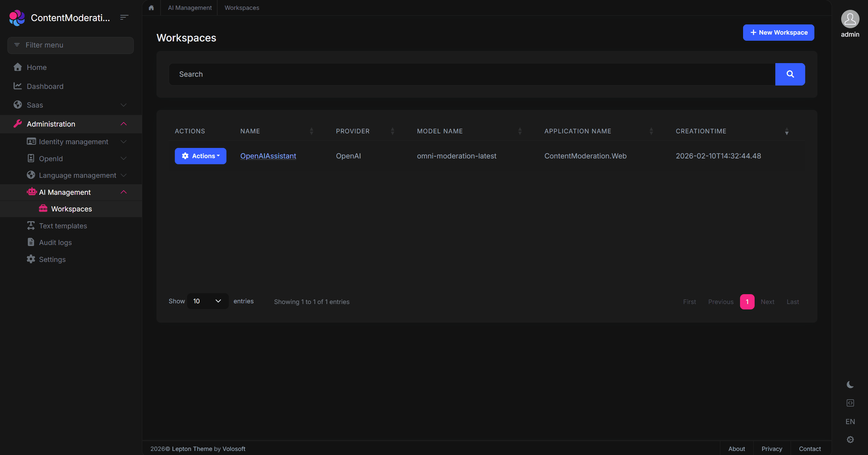This screenshot has height=455, width=868.
Task: Open the Actions dropdown for OpenAIAssistant
Action: pos(200,156)
